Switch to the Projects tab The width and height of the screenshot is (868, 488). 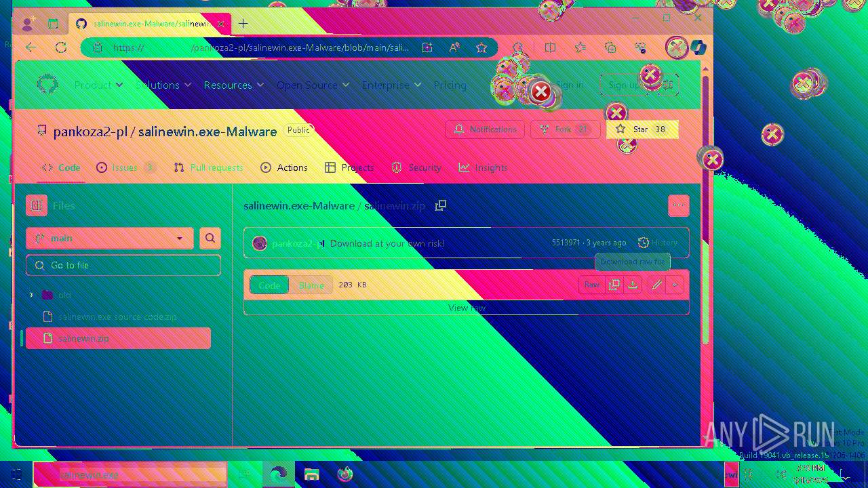tap(349, 167)
